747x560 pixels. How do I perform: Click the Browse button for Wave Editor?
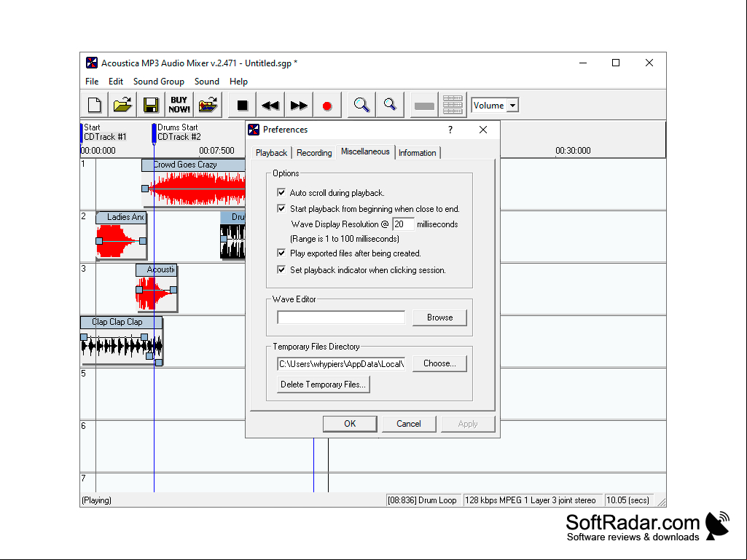pos(439,318)
